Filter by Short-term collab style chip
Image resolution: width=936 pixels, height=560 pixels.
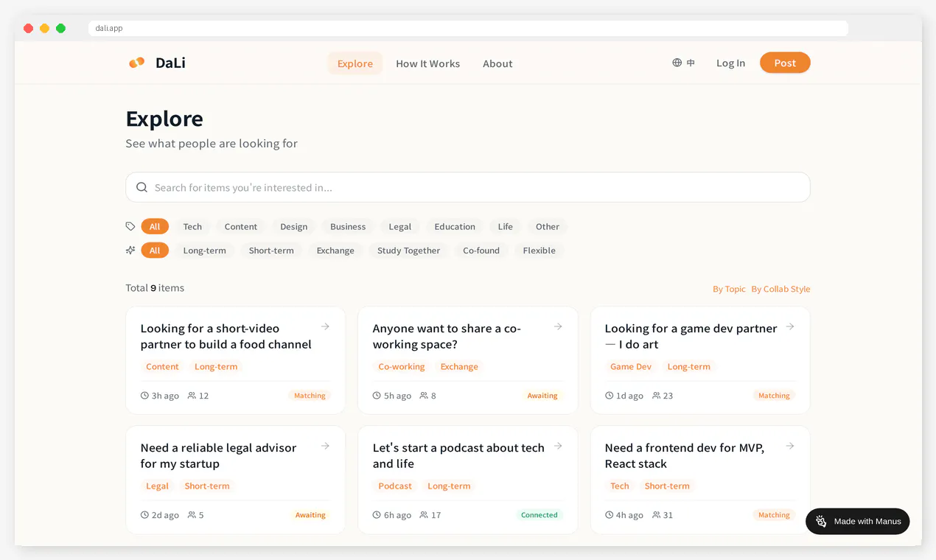(271, 250)
